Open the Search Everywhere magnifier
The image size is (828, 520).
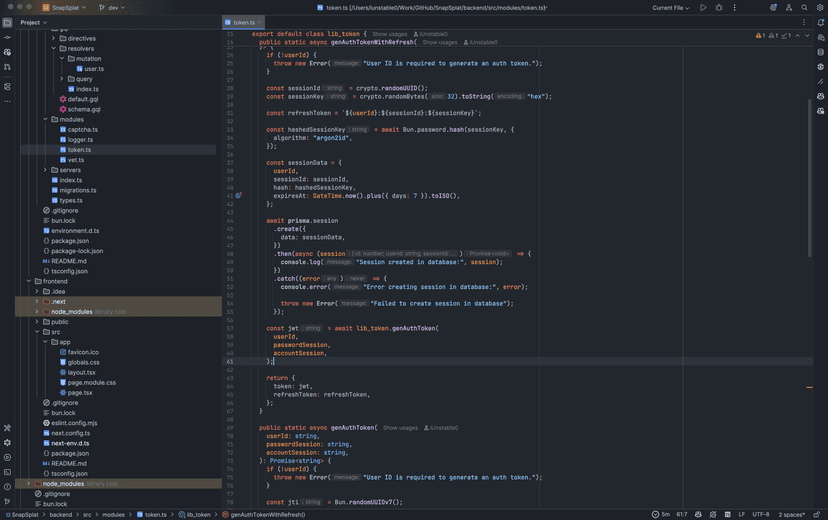coord(804,7)
